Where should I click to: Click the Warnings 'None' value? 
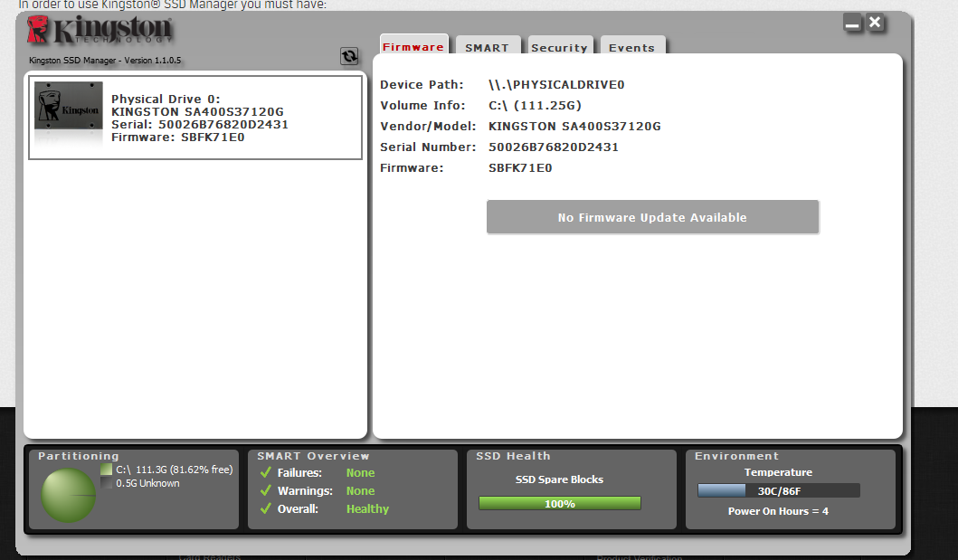[x=360, y=491]
